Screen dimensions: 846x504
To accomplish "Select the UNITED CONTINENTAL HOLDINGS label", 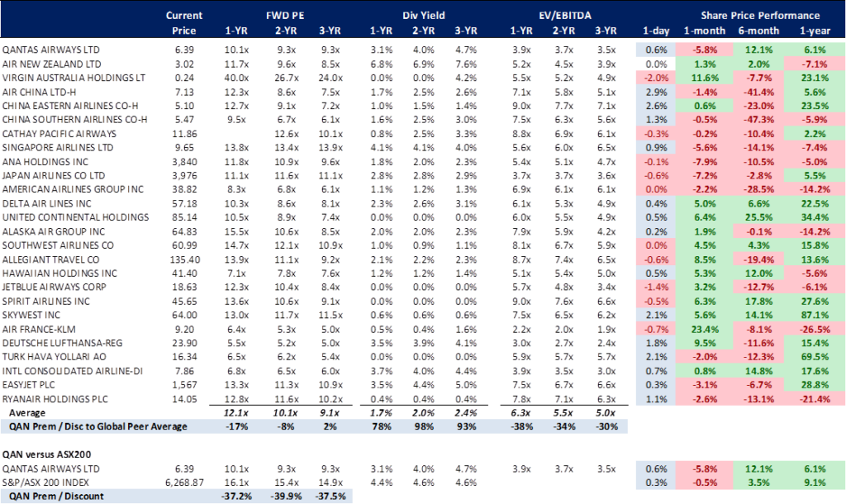I will point(75,217).
